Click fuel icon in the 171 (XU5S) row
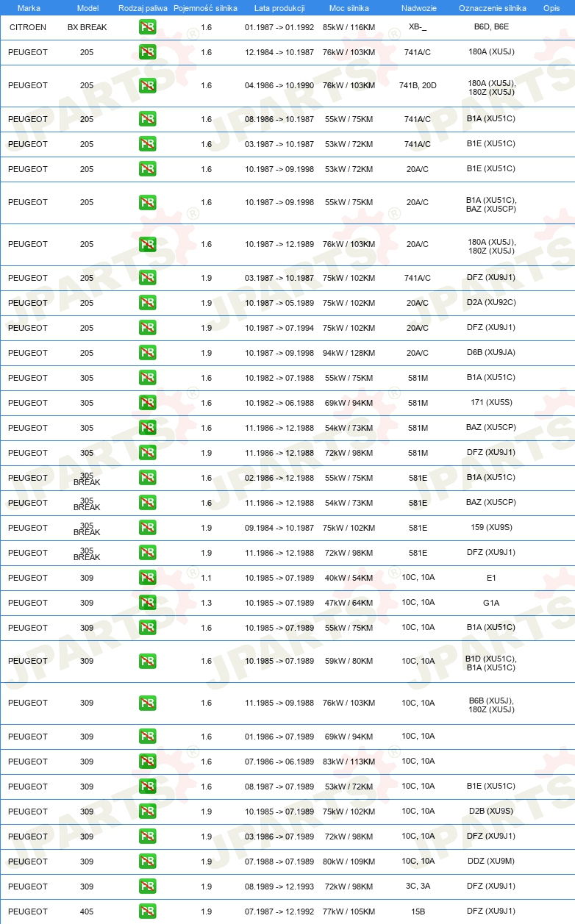This screenshot has width=575, height=924. click(147, 403)
